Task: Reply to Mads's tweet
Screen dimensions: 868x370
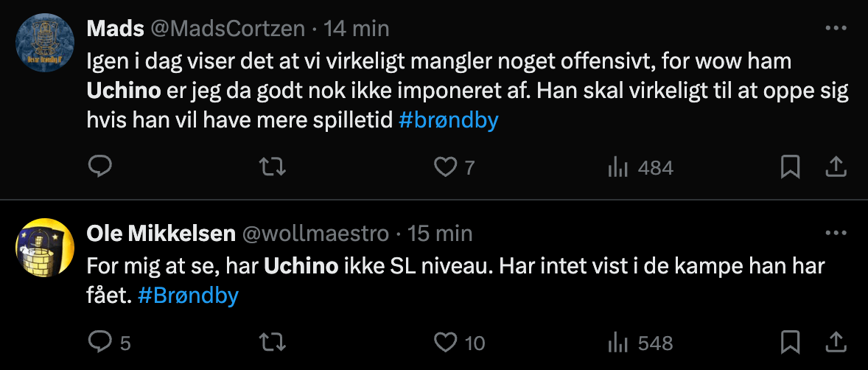Action: [x=100, y=167]
